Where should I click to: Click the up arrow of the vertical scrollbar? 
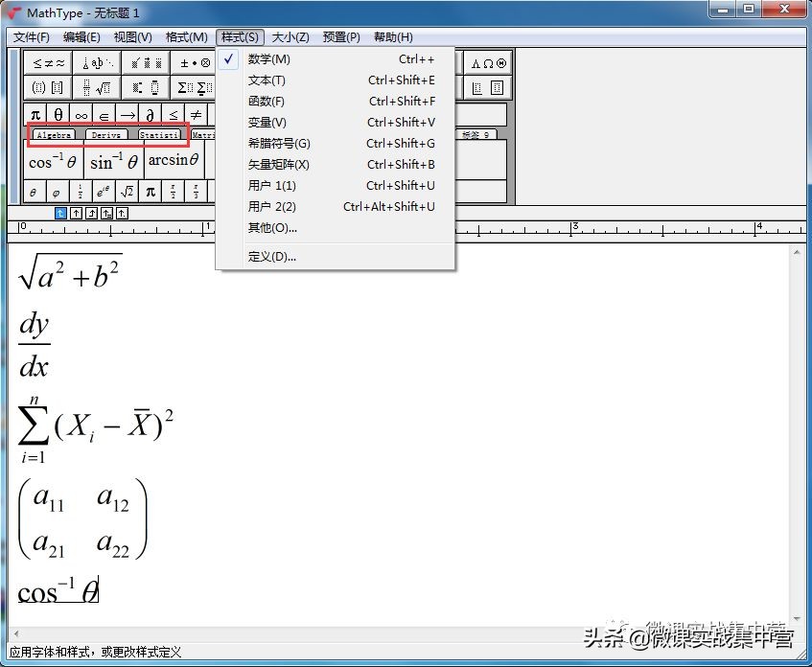[x=799, y=252]
